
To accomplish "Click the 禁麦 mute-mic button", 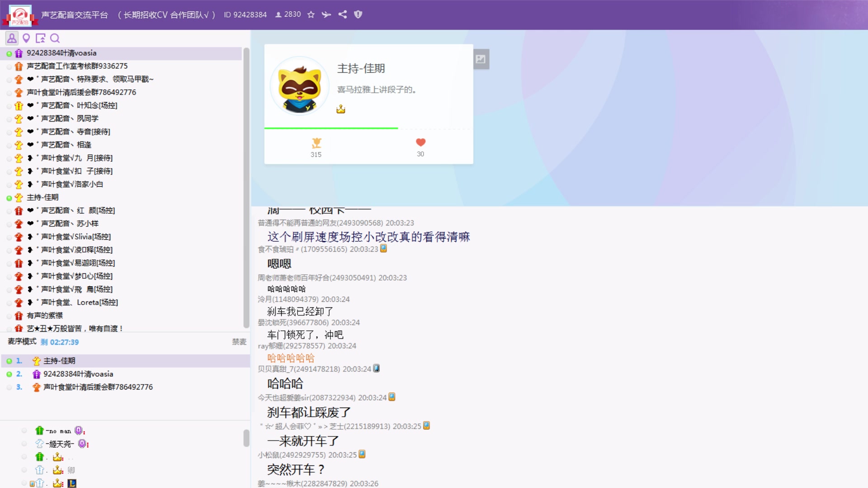I will pyautogui.click(x=239, y=342).
